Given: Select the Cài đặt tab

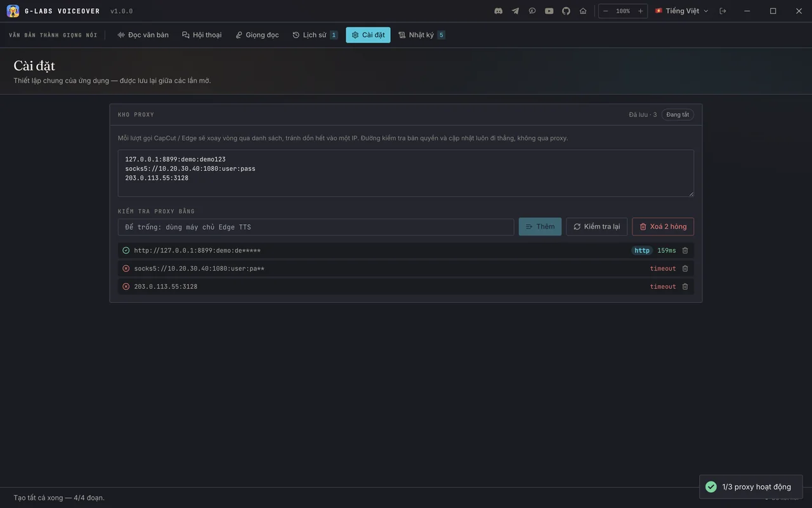Looking at the screenshot, I should click(368, 35).
